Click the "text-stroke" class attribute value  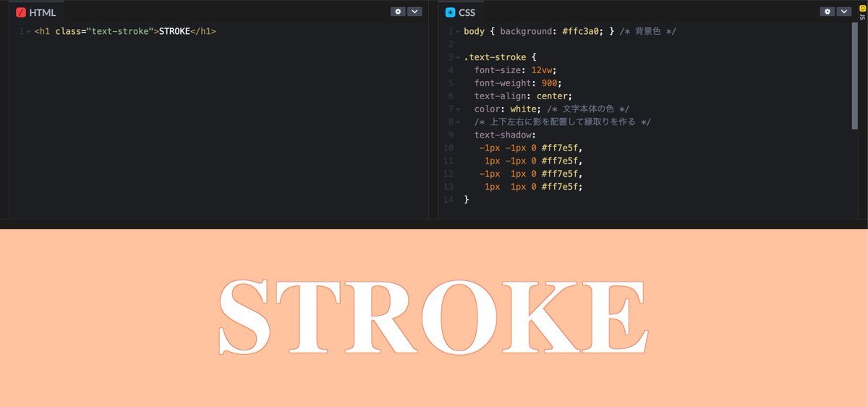(120, 32)
